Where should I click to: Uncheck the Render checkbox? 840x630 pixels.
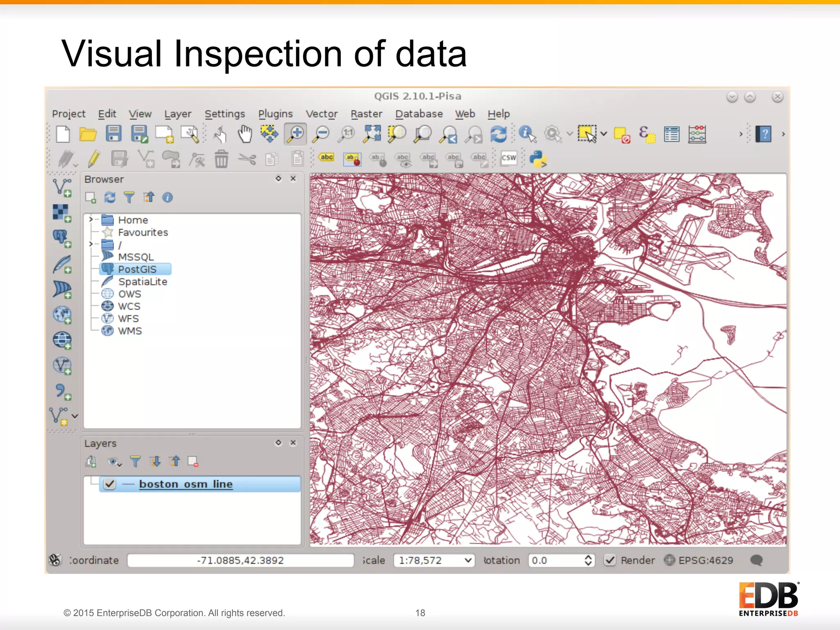click(x=610, y=560)
